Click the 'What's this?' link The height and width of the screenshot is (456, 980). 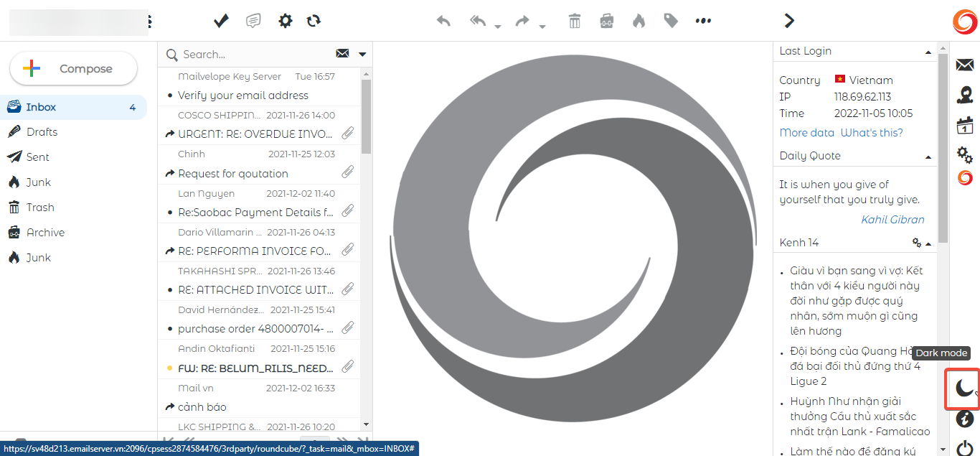(872, 133)
